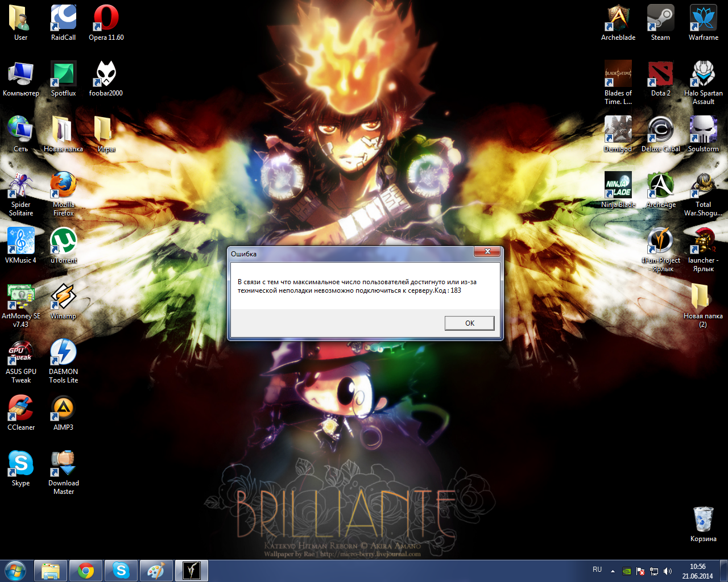The width and height of the screenshot is (728, 582).
Task: Show hidden tray icons arrow
Action: [613, 571]
